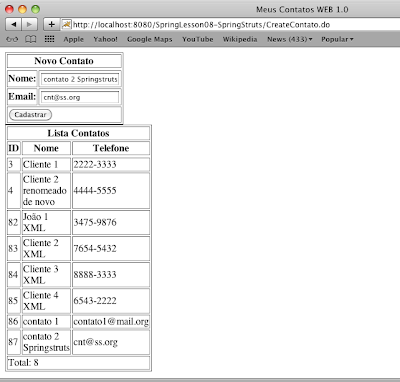Click the Nome column header

pyautogui.click(x=46, y=148)
